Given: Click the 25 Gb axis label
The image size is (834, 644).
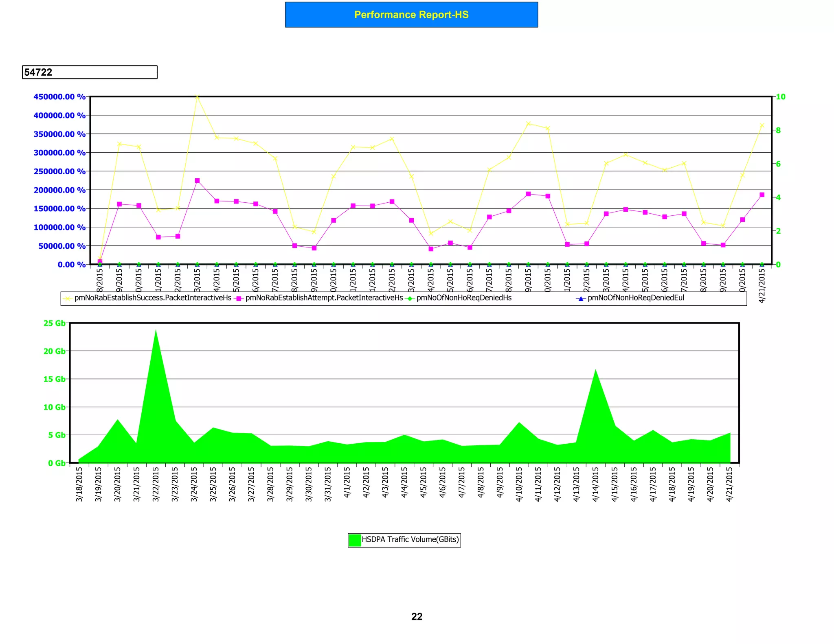Looking at the screenshot, I should [54, 323].
